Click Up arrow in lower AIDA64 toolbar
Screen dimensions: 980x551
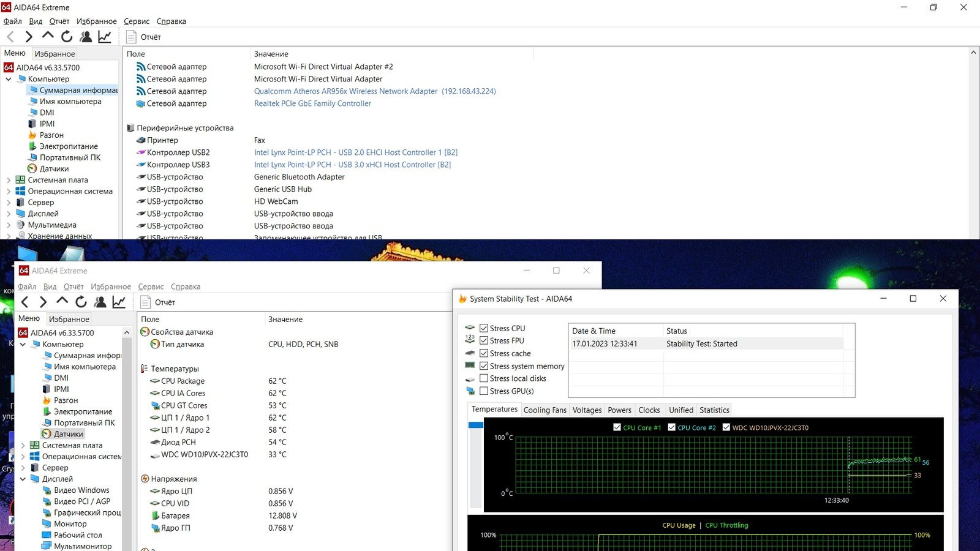coord(62,301)
